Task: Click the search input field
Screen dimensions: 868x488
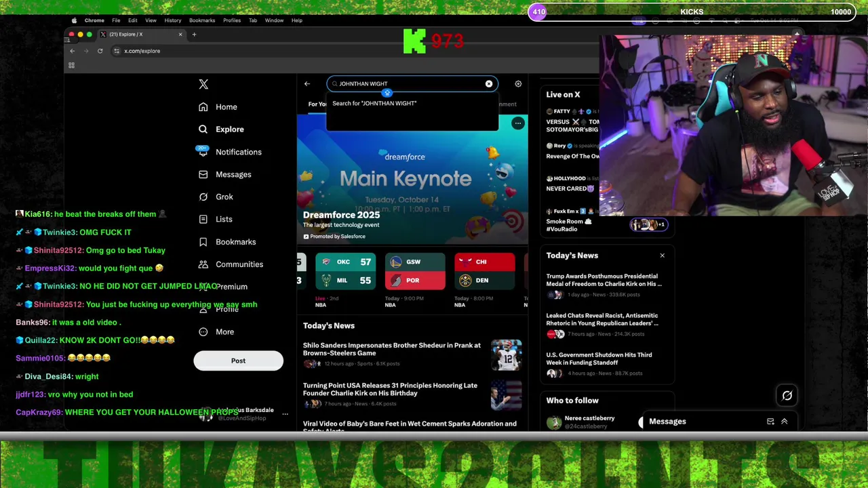Action: (x=412, y=84)
